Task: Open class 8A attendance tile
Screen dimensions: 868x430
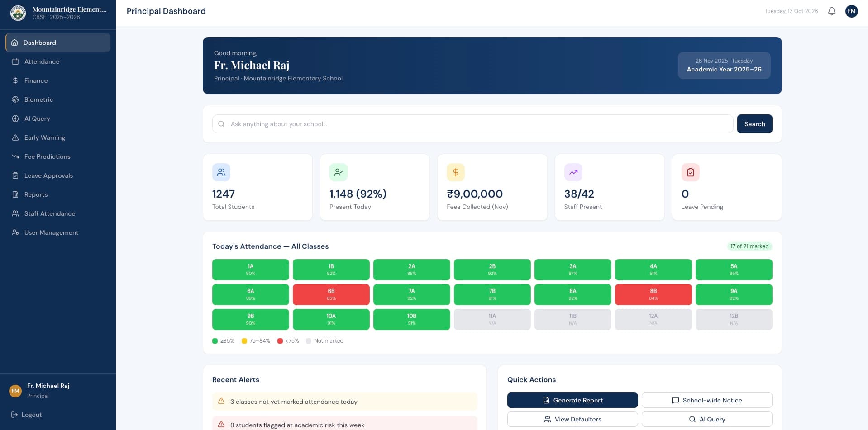Action: point(573,294)
